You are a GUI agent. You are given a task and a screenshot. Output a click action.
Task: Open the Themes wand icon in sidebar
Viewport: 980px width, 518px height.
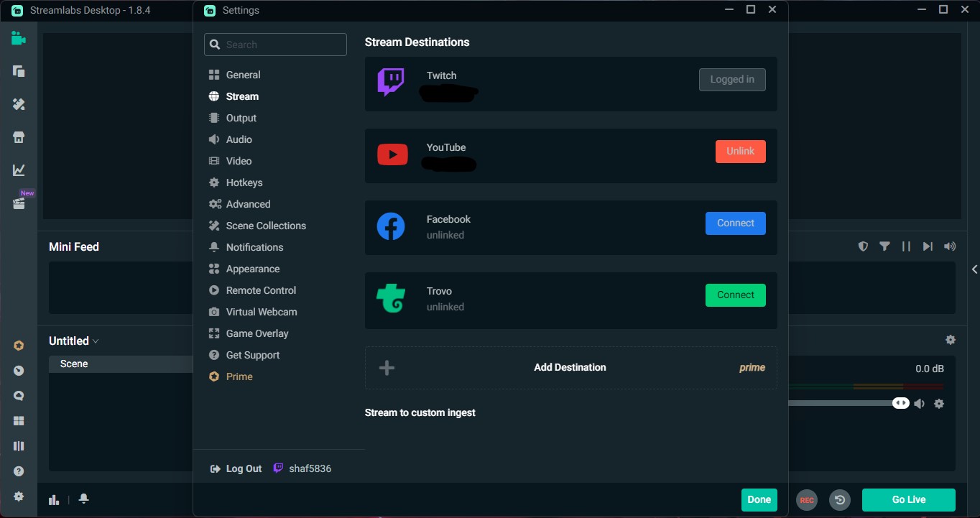coord(19,104)
